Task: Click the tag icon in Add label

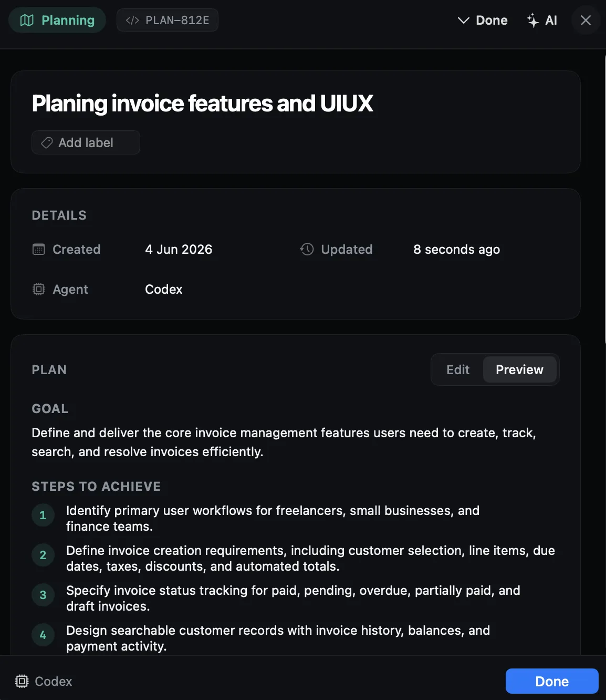Action: [x=47, y=143]
